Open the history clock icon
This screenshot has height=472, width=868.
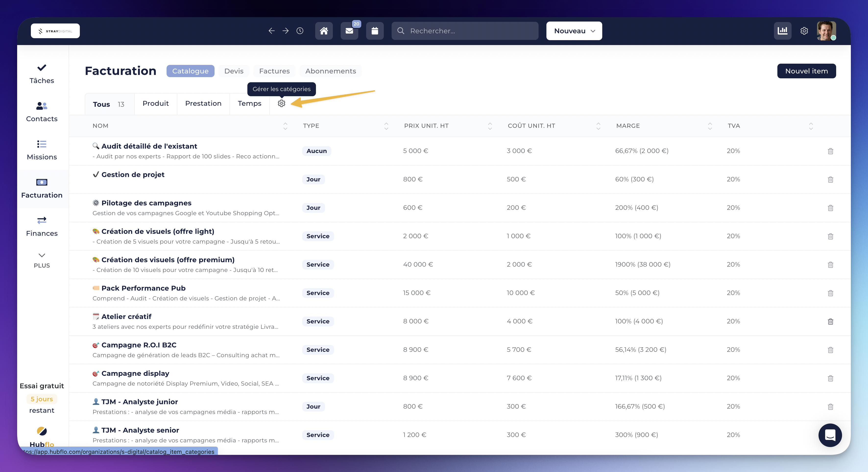pos(300,31)
